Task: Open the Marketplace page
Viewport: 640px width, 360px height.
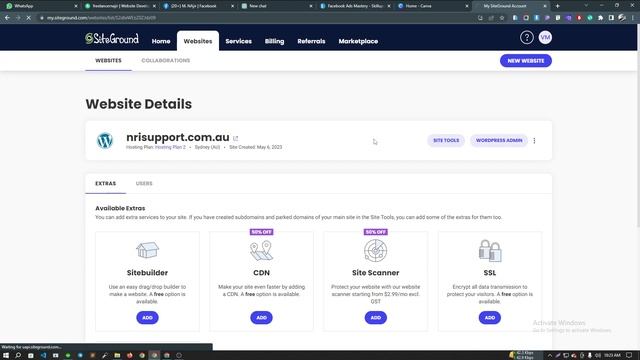Action: point(358,41)
